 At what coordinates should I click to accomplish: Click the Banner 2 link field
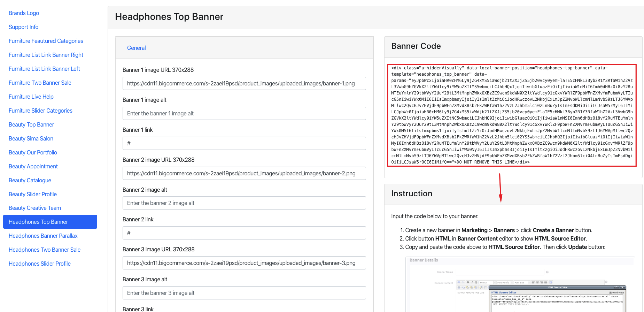coord(244,233)
